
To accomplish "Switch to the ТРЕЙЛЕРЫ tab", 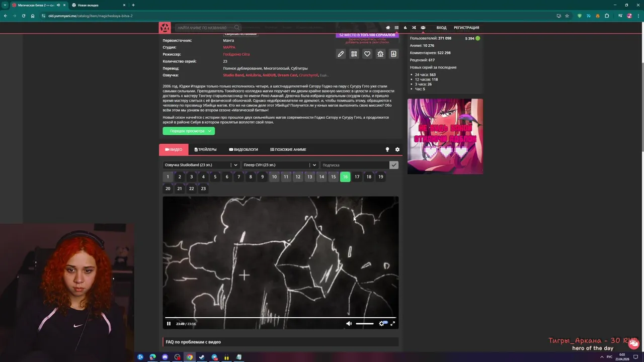I will tap(205, 149).
